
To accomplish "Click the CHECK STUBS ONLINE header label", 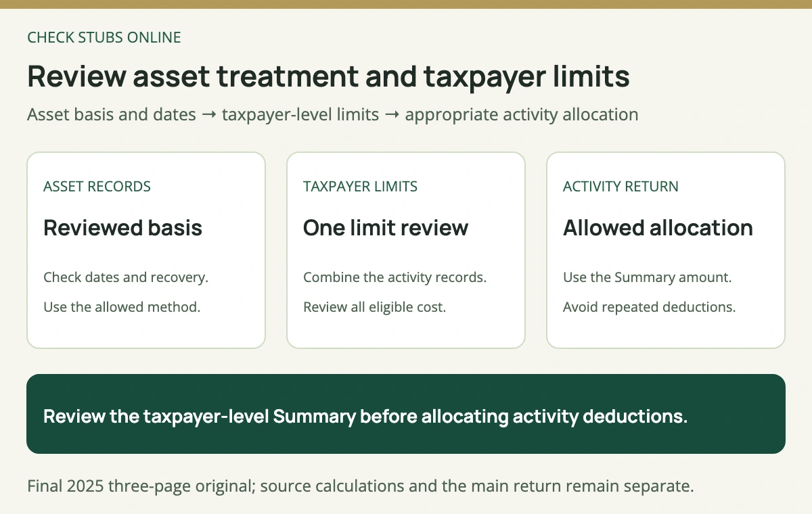I will pyautogui.click(x=104, y=38).
